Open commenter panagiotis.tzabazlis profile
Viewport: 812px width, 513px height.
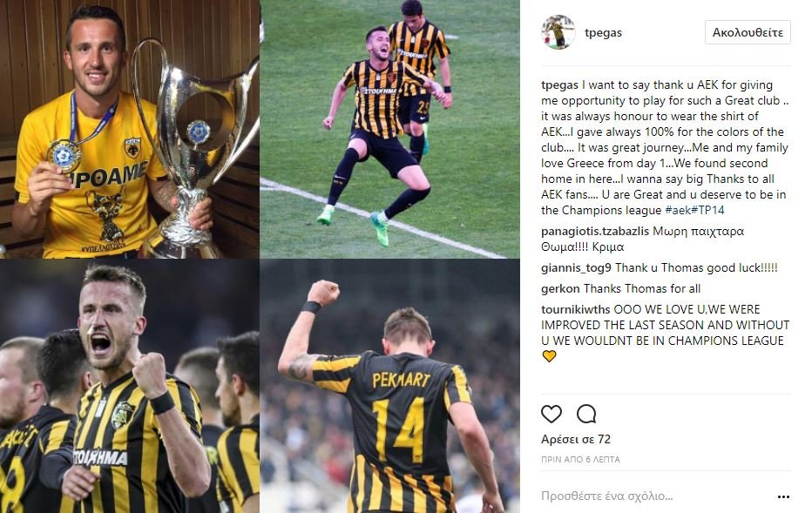coord(595,232)
